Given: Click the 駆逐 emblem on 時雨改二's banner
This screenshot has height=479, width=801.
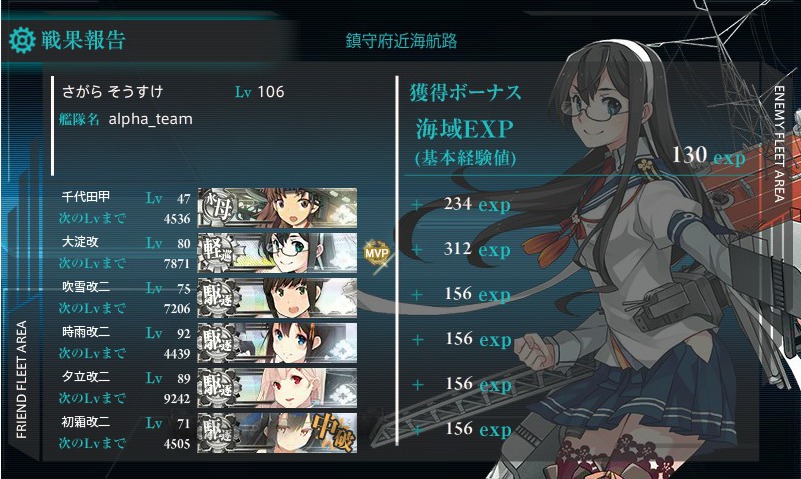Looking at the screenshot, I should tap(219, 342).
